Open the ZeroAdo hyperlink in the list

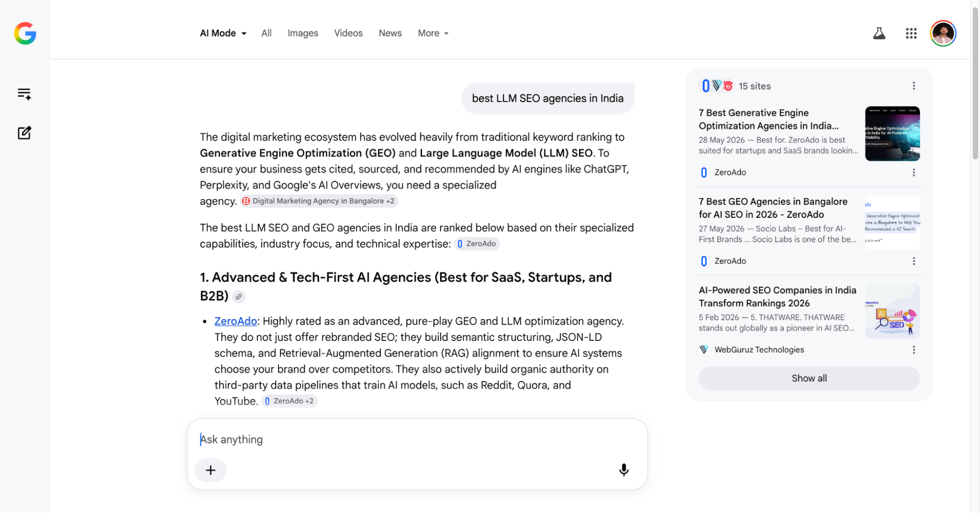coord(235,321)
